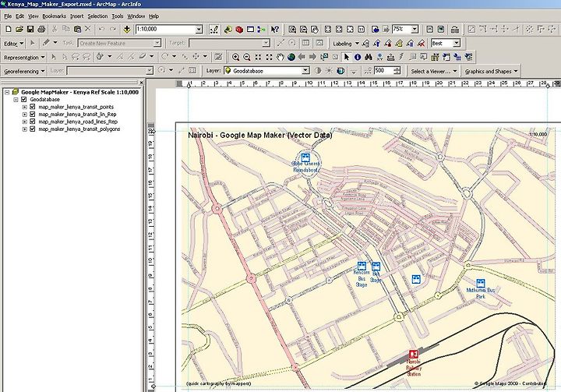
Task: Collapse the Geodatabase group layer
Action: click(x=16, y=100)
